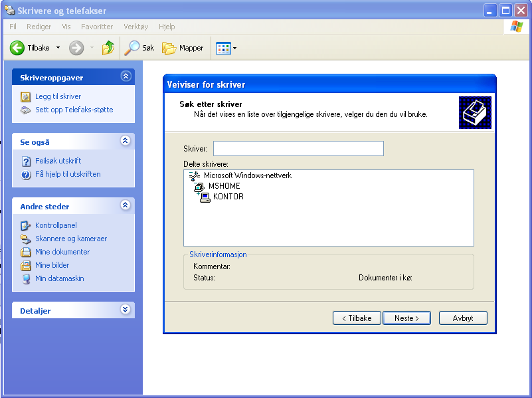Click into the Skriver text field
This screenshot has width=532, height=398.
pos(298,149)
